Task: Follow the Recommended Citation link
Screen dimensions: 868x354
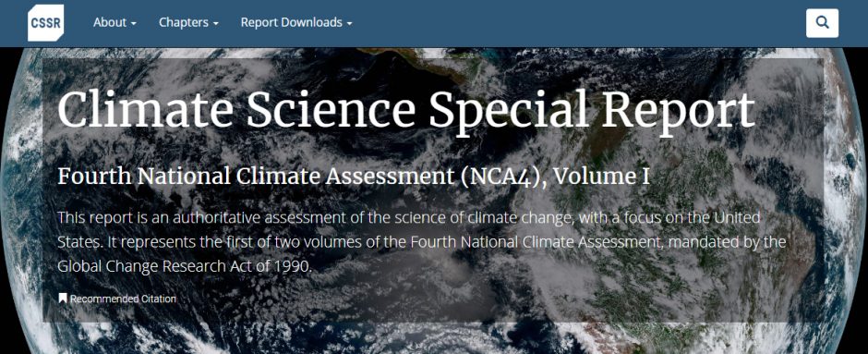Action: pos(123,299)
